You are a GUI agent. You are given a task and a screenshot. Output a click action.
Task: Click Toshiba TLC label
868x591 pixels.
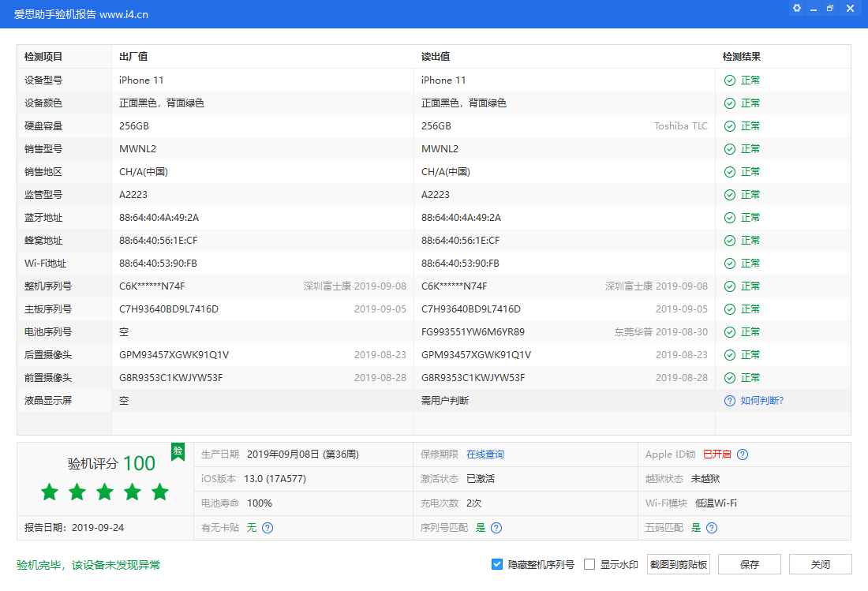pos(681,126)
